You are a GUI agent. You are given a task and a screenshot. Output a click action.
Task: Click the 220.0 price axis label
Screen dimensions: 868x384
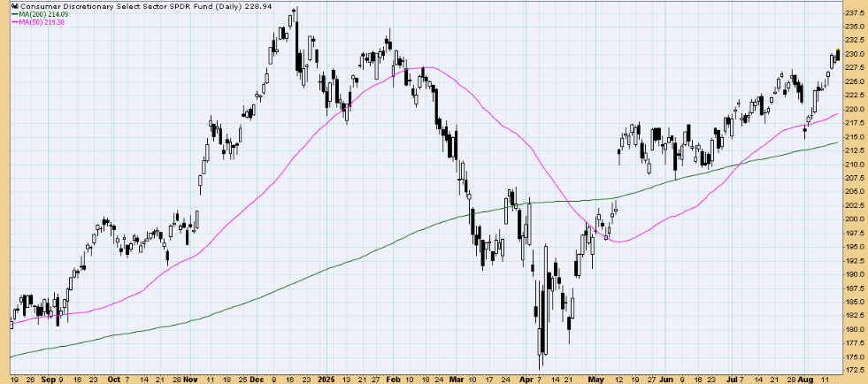(855, 109)
